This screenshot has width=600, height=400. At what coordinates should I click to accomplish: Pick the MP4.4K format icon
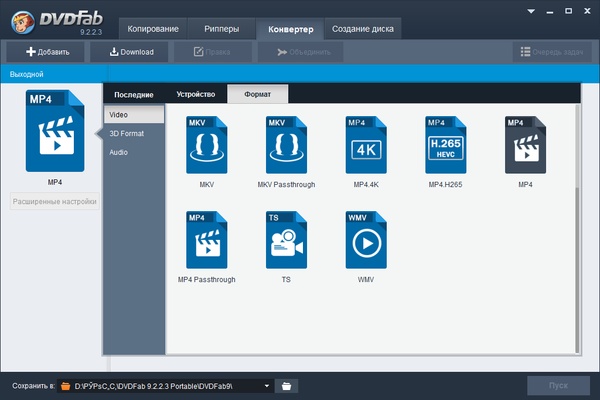coord(366,145)
